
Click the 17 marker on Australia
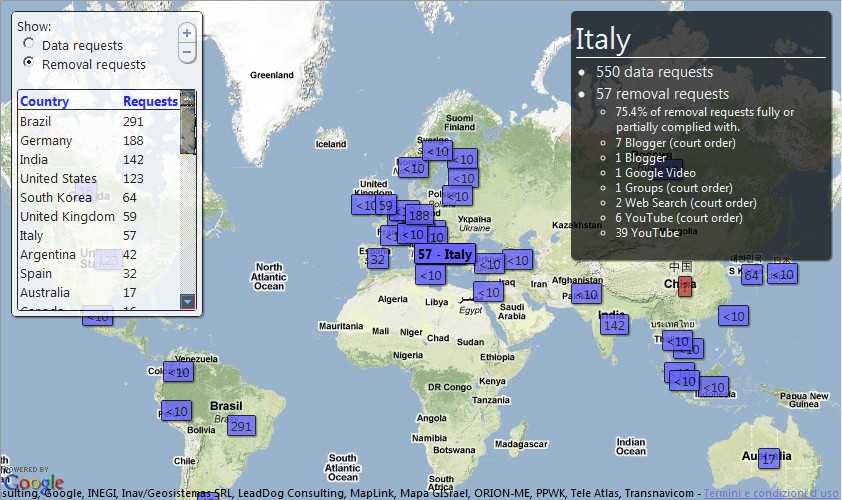point(768,459)
